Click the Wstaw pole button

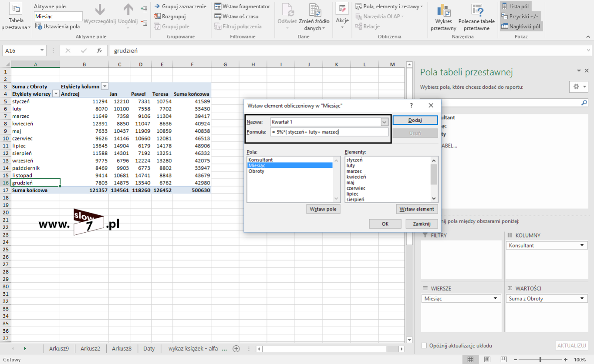(x=323, y=209)
